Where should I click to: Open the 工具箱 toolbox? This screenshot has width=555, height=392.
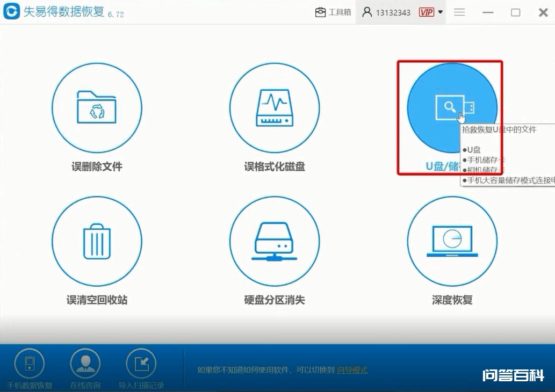pos(333,12)
